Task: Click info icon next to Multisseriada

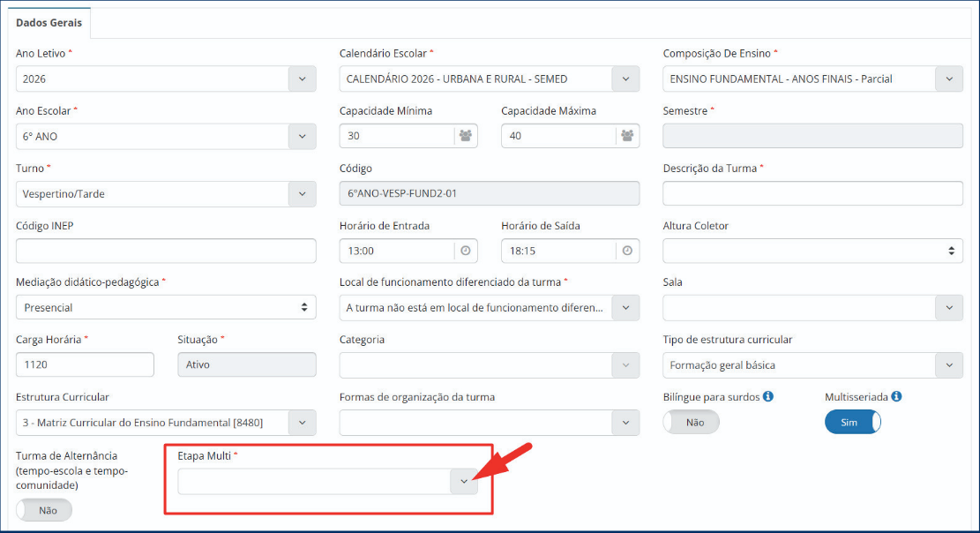Action: coord(896,397)
